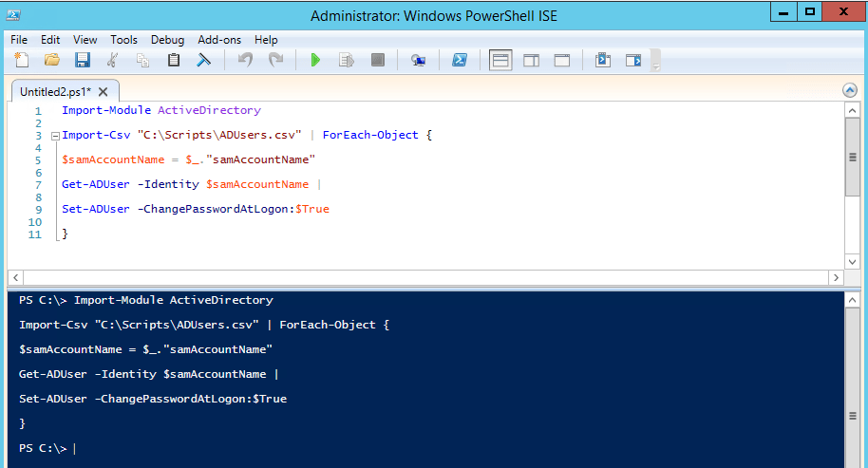Click the bottom 'PS C:\>' console prompt
868x468 pixels.
coord(43,448)
